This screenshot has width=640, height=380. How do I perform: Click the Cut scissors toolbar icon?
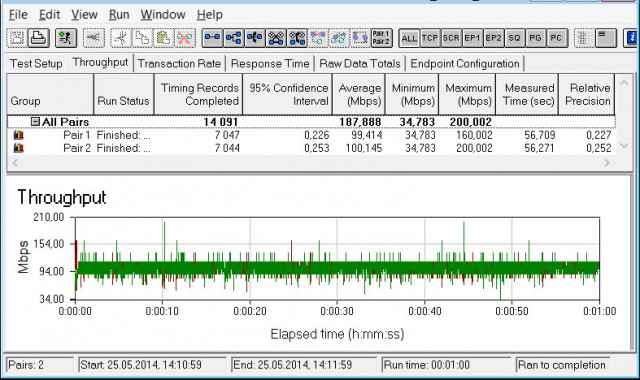(120, 38)
